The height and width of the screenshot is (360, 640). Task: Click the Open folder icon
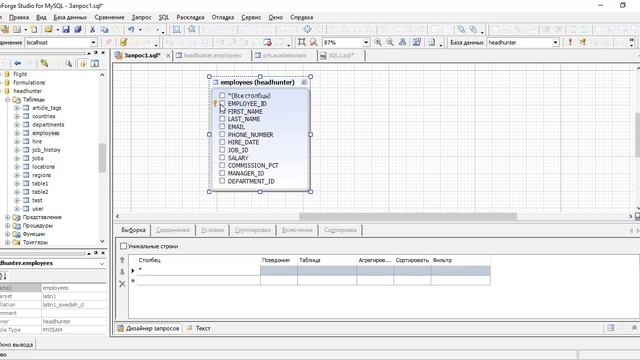pos(49,29)
